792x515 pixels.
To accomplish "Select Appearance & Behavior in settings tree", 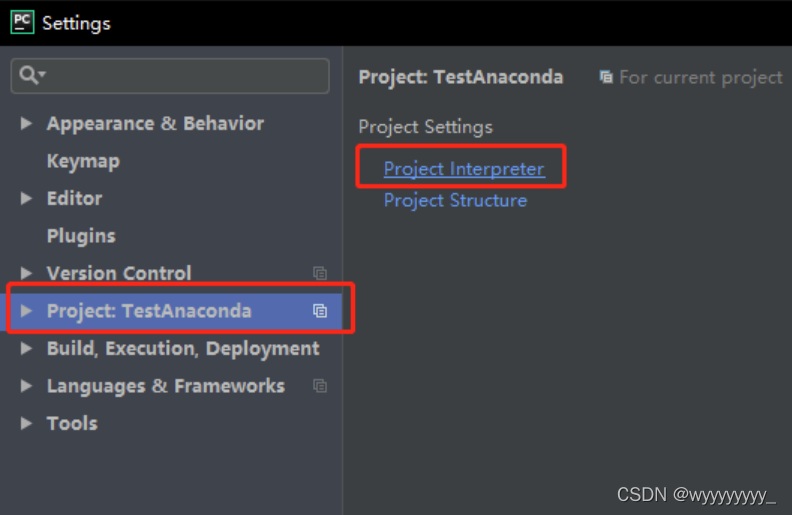I will click(155, 124).
